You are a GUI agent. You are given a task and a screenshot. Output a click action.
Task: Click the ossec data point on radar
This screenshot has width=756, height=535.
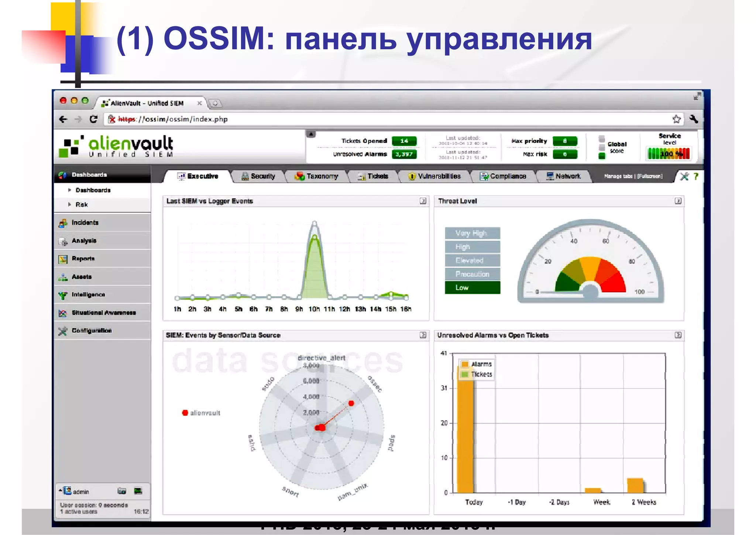click(351, 403)
